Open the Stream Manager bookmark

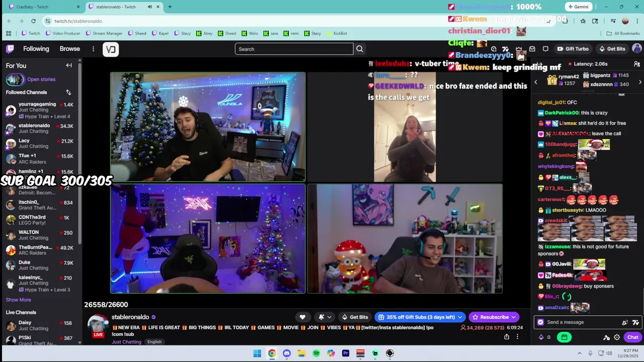(104, 33)
